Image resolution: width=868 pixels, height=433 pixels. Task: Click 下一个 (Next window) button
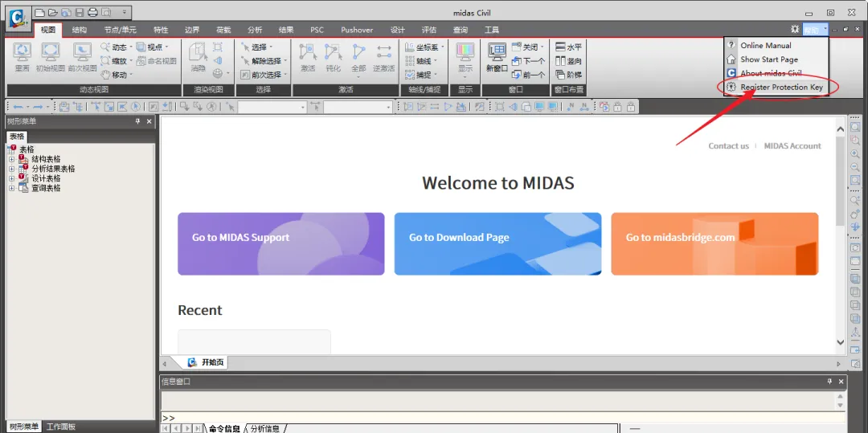click(x=528, y=61)
